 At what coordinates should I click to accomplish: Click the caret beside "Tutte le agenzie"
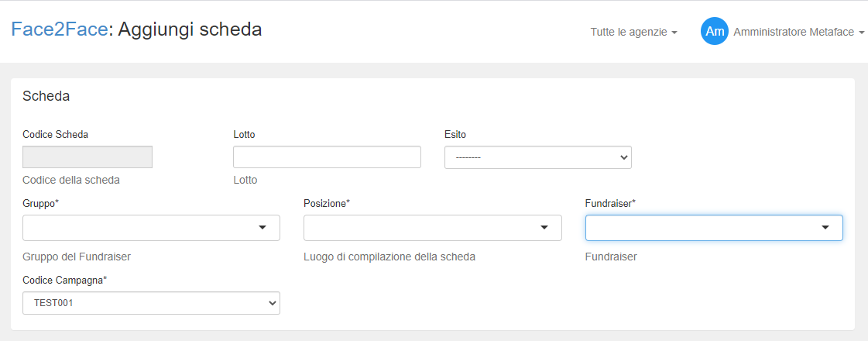click(x=674, y=33)
